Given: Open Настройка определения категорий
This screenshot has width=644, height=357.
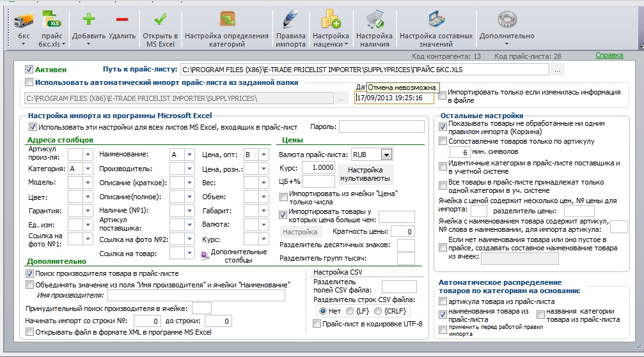Looking at the screenshot, I should click(x=227, y=19).
